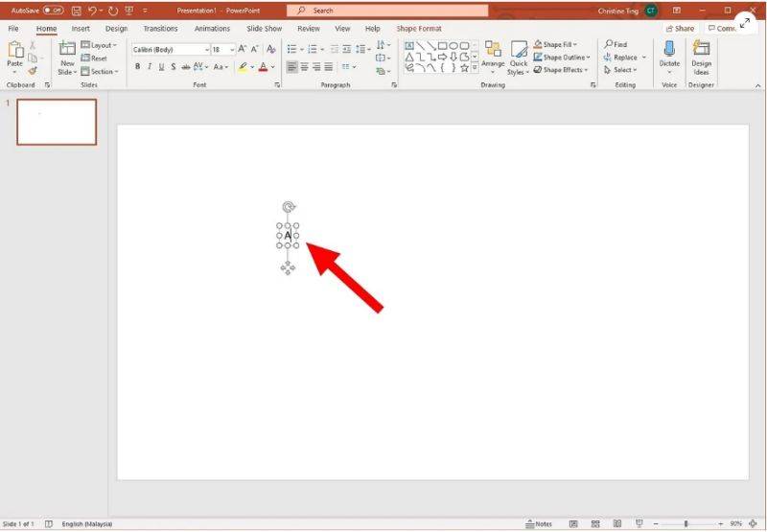767x532 pixels.
Task: Open the File tab
Action: [x=13, y=29]
